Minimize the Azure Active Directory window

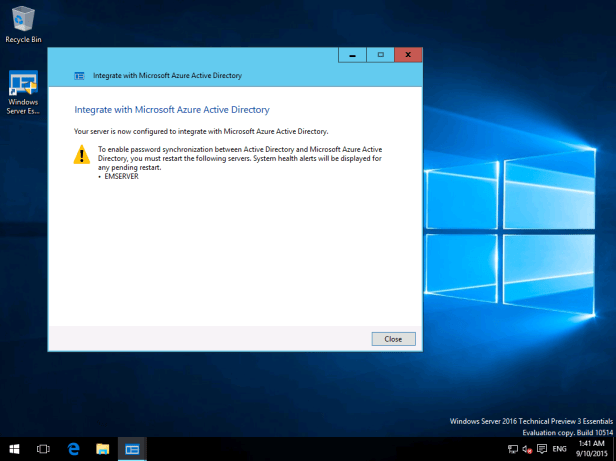pos(352,55)
